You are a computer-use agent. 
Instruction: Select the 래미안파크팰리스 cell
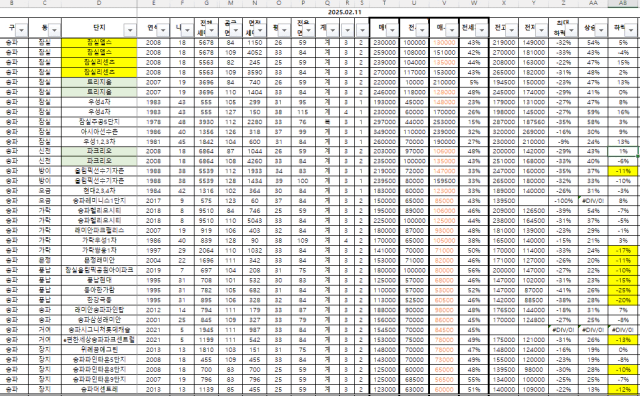click(99, 230)
